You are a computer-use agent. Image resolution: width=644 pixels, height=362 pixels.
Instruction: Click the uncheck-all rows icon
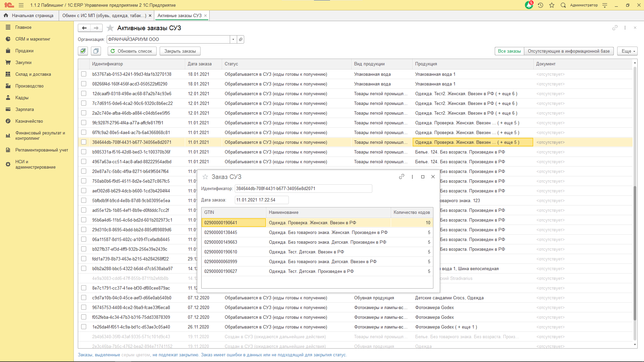96,51
